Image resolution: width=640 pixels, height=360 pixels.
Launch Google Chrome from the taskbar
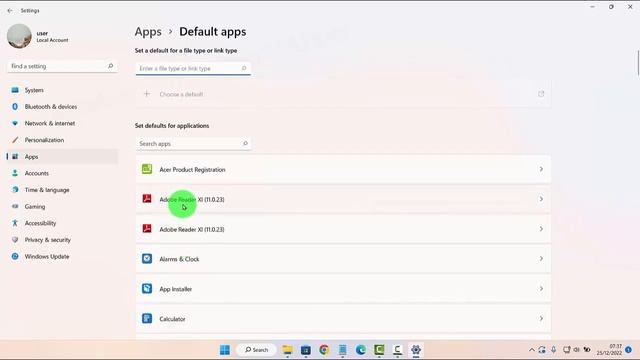(x=324, y=350)
